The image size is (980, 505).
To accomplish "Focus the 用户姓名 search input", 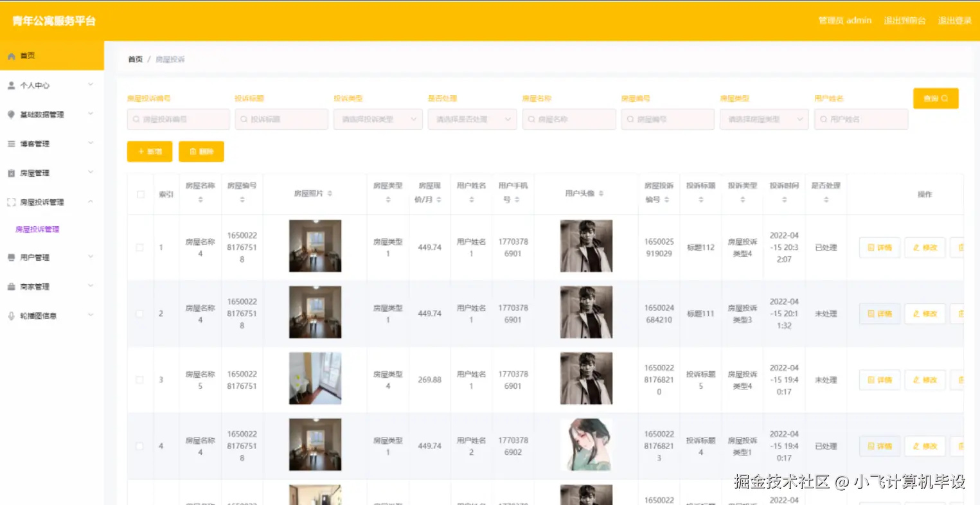I will point(861,120).
